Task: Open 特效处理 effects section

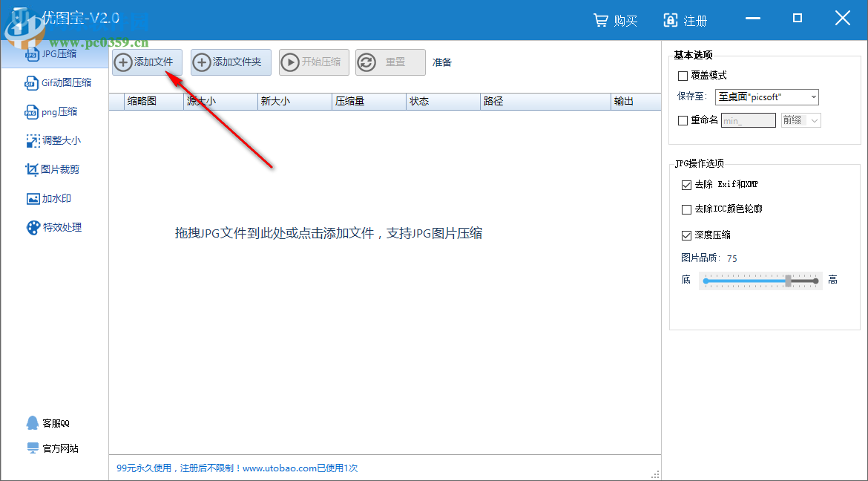Action: tap(54, 227)
